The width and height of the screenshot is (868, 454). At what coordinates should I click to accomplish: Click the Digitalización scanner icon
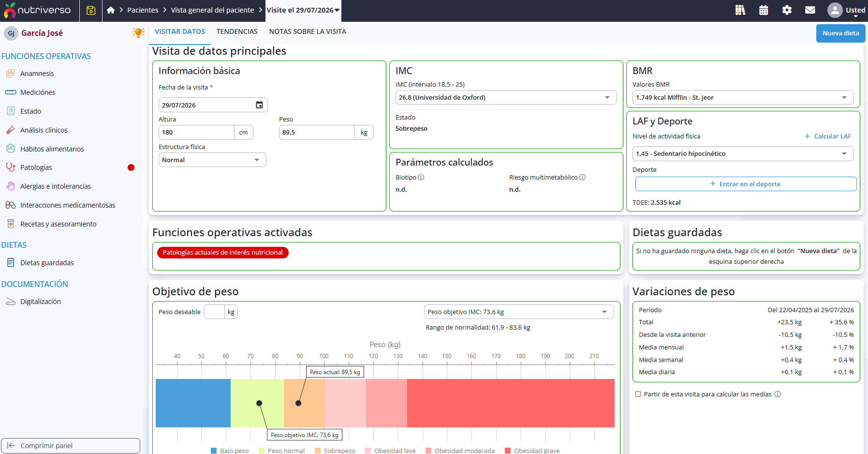click(x=11, y=302)
